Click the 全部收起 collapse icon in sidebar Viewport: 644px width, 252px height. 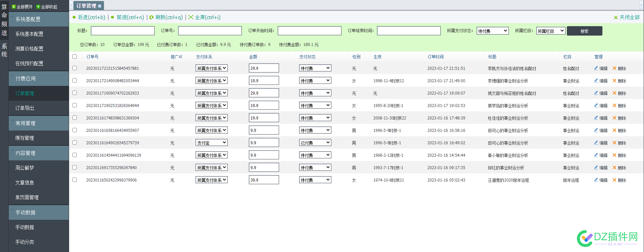pyautogui.click(x=38, y=7)
